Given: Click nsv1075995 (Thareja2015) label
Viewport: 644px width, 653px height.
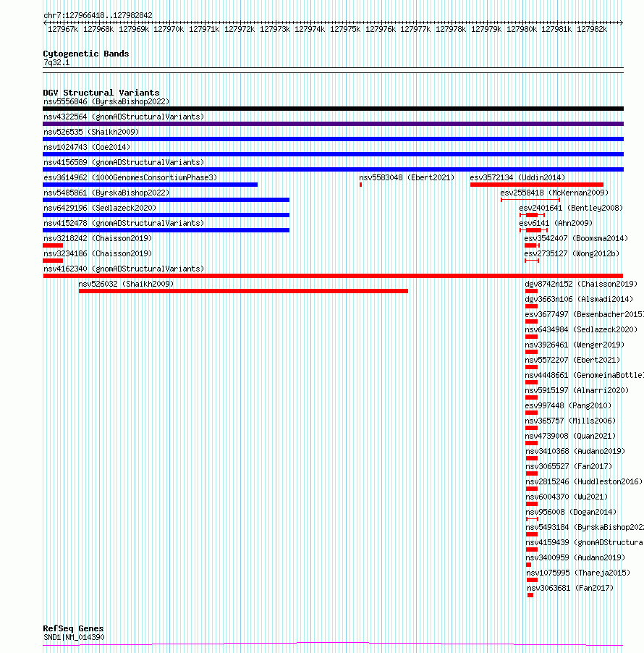Looking at the screenshot, I should pos(578,573).
